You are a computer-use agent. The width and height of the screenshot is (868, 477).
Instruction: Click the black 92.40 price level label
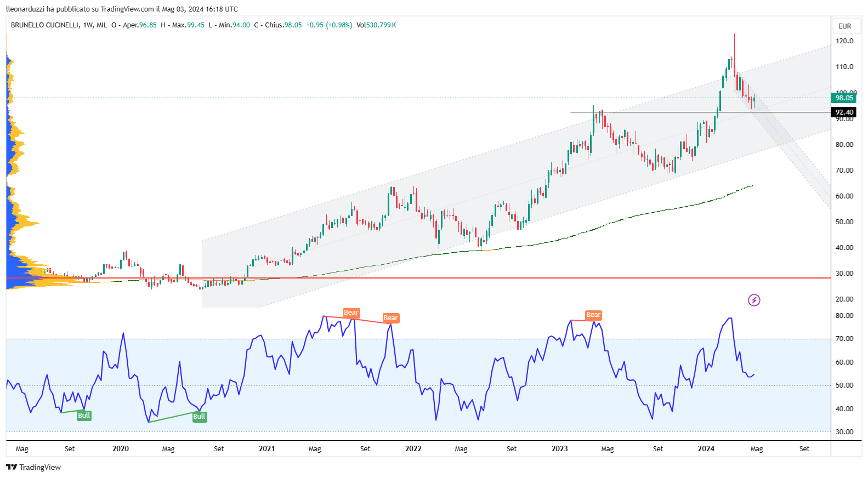point(844,112)
